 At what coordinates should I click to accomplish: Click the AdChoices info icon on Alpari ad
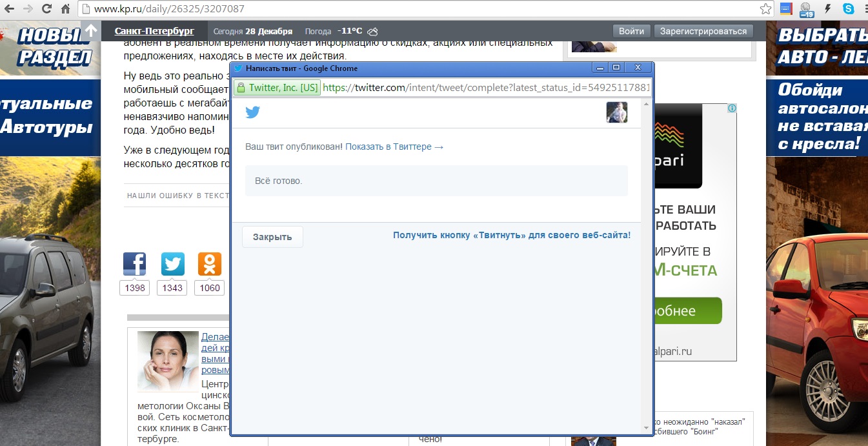[x=732, y=108]
